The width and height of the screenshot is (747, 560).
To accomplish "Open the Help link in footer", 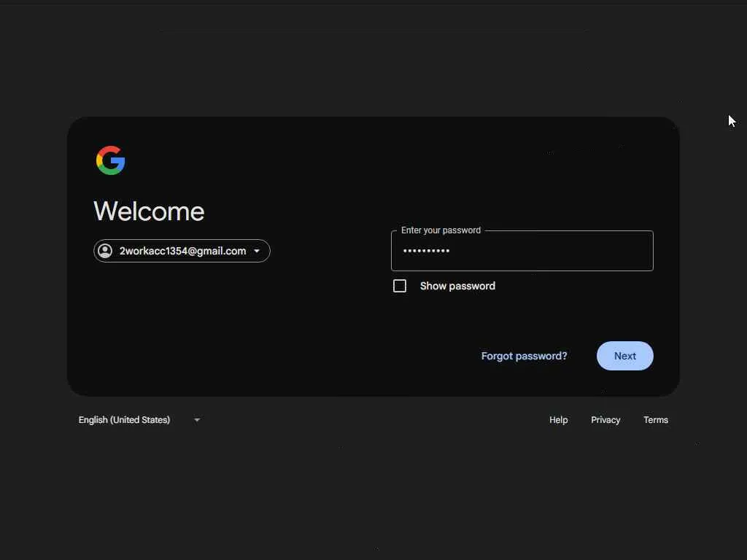I will (558, 419).
